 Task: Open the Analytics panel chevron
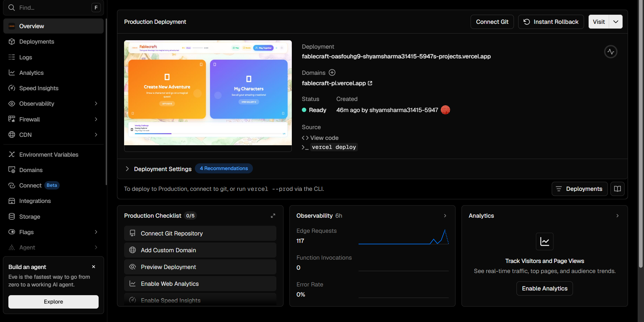click(618, 216)
